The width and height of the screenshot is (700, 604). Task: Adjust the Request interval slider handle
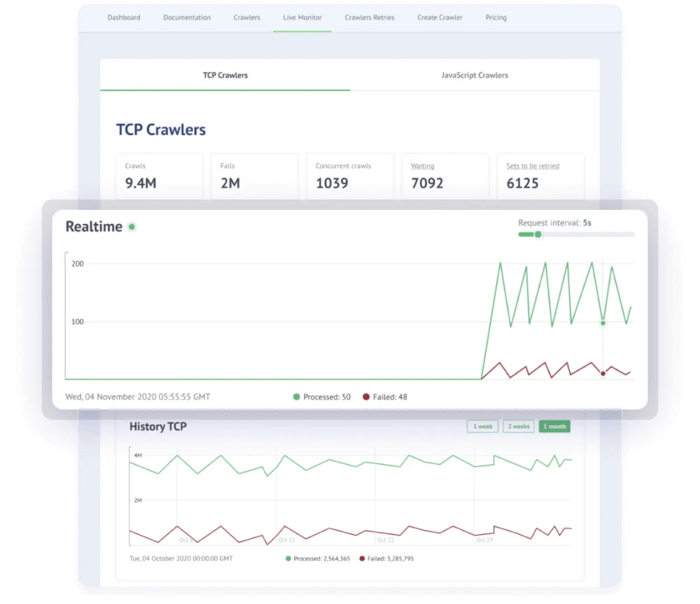tap(538, 234)
